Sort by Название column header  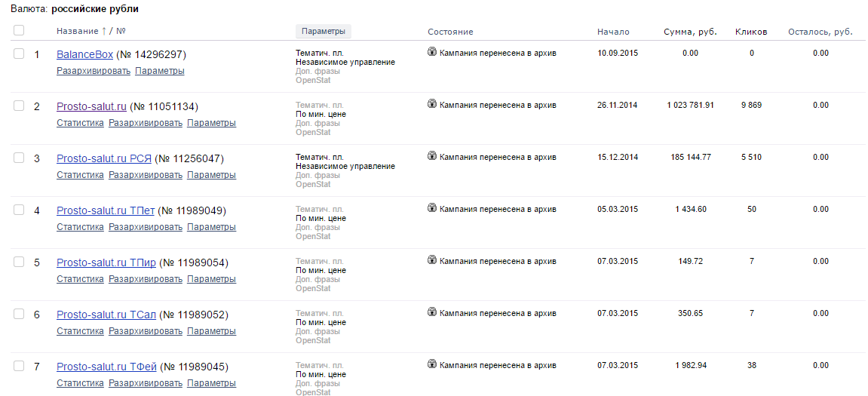pos(77,32)
